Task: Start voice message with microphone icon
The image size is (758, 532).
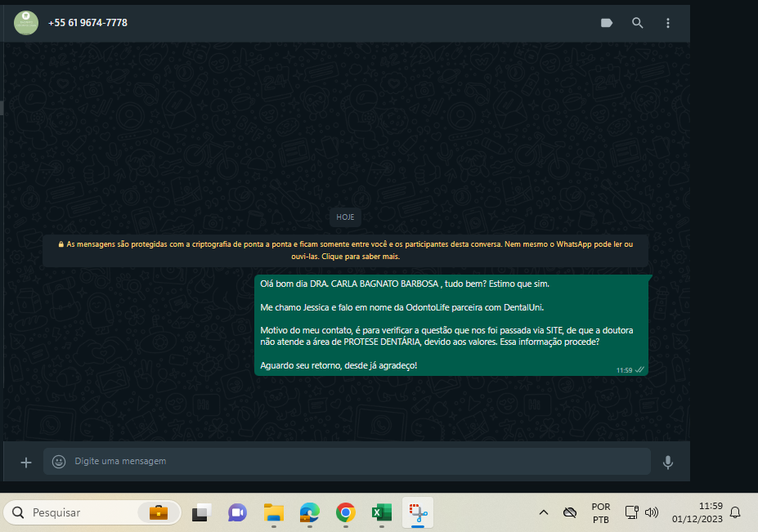Action: tap(668, 463)
